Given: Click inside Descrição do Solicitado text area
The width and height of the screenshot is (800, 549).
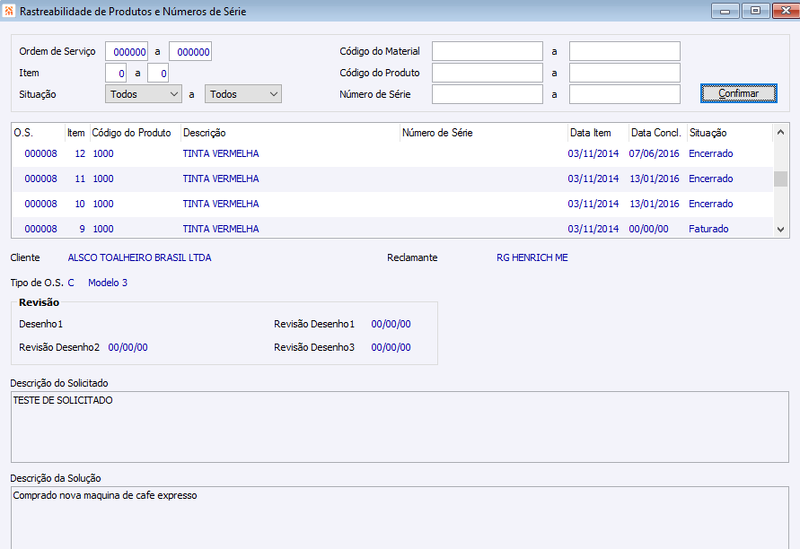Looking at the screenshot, I should click(399, 427).
